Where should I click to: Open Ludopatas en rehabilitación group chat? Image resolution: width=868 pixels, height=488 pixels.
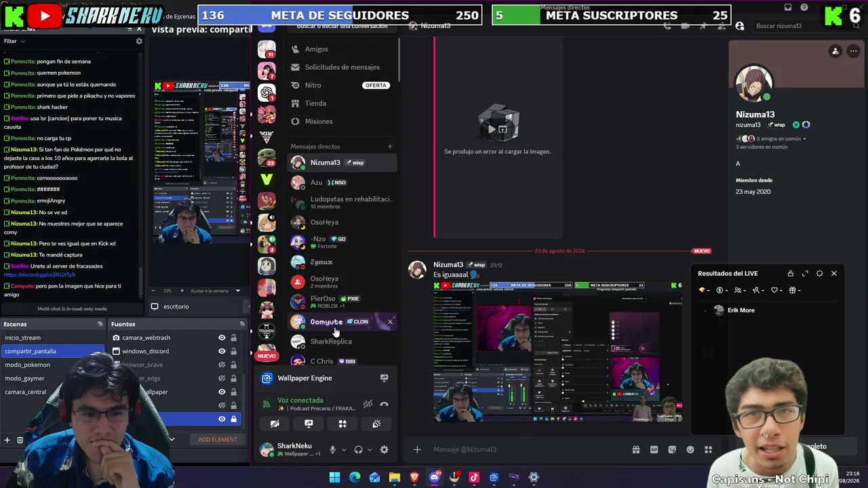[342, 203]
